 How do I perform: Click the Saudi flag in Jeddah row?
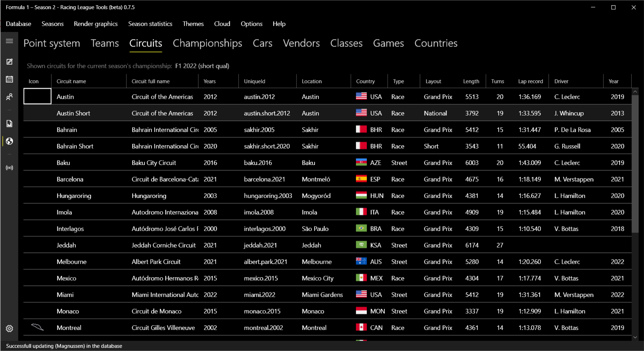(361, 245)
